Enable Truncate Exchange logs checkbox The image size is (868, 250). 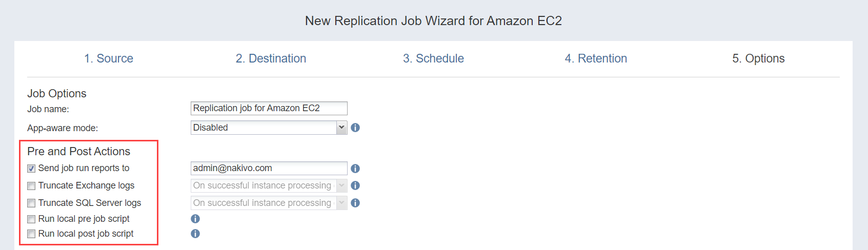[31, 186]
